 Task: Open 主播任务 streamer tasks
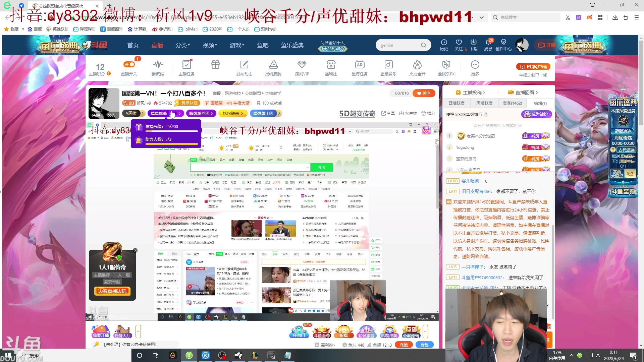(x=186, y=67)
